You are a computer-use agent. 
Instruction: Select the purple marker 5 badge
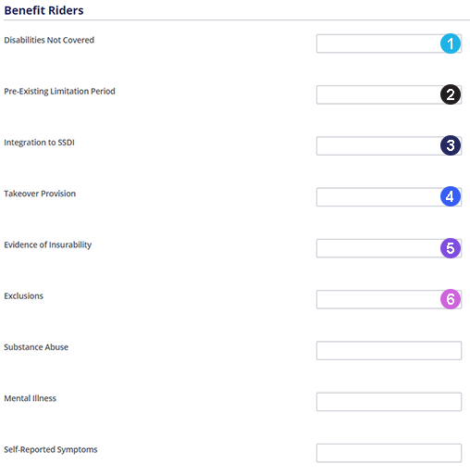pos(451,248)
